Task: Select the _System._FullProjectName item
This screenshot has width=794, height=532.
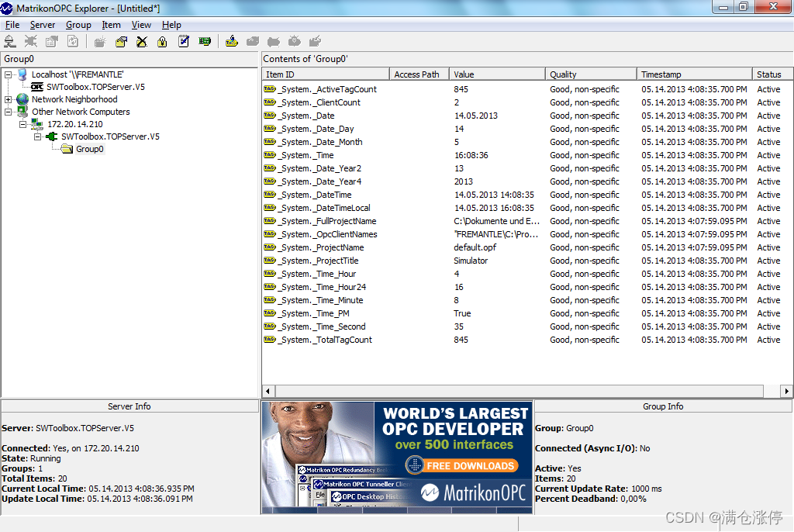Action: [329, 221]
